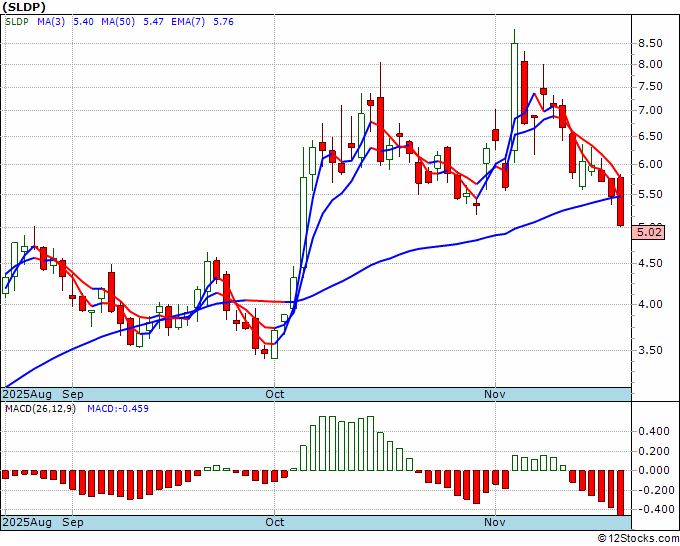Click the 4.50 price axis label
680x546 pixels.
click(x=650, y=264)
